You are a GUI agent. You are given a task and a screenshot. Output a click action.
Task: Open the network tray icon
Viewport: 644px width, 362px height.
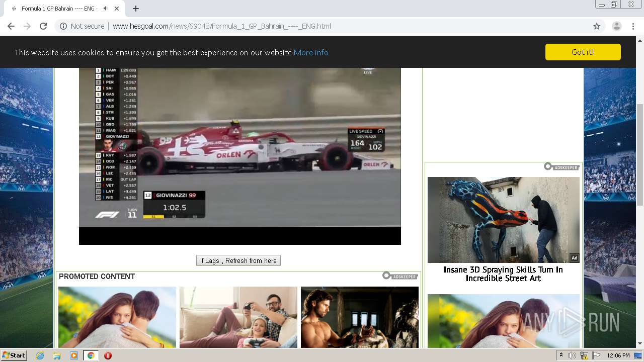click(584, 355)
